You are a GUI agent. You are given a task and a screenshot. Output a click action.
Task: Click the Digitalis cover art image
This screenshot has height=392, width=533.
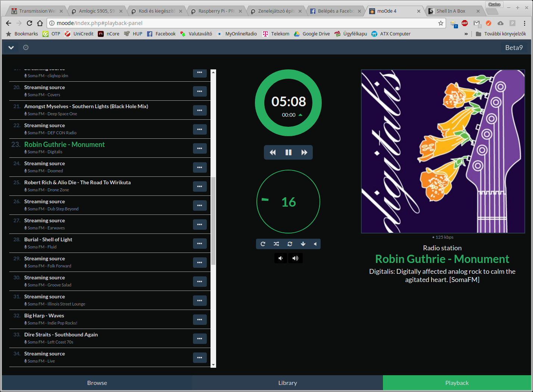tap(443, 151)
